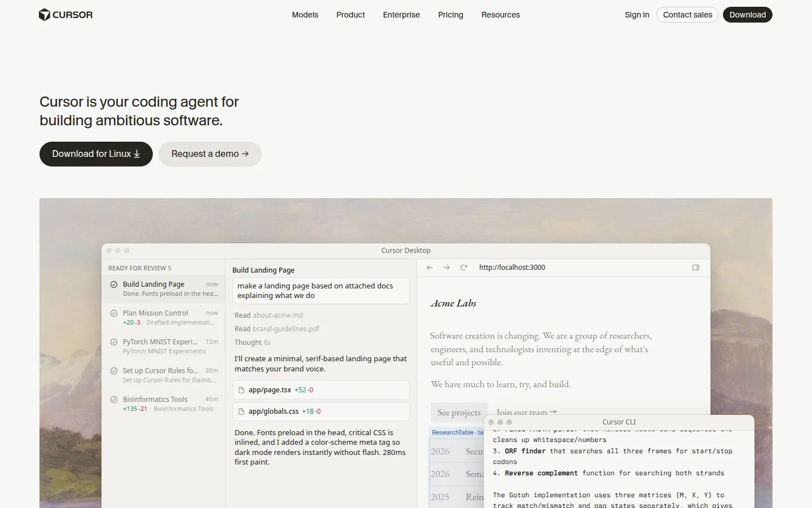Toggle the side panel icon right of address bar
This screenshot has height=508, width=812.
(x=696, y=268)
